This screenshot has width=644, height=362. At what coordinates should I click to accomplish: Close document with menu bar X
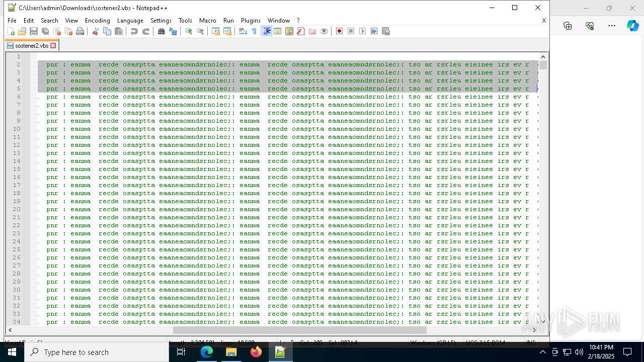pyautogui.click(x=544, y=21)
